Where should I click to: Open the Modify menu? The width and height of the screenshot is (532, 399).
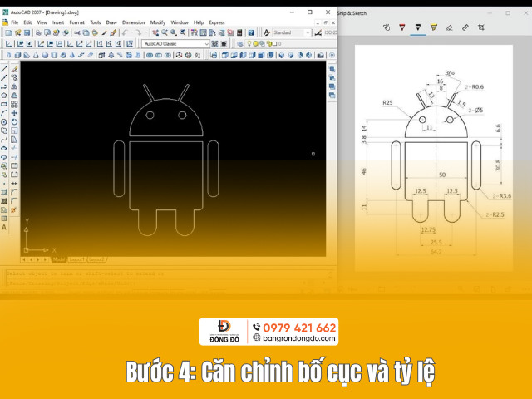point(158,22)
